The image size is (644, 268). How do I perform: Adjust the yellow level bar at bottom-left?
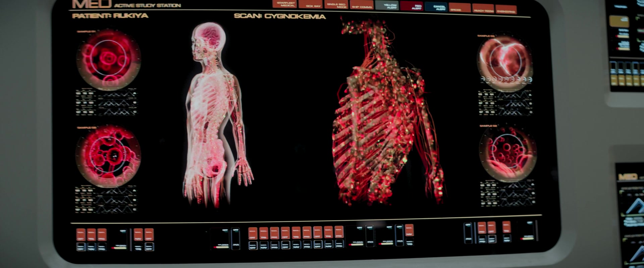point(119,248)
